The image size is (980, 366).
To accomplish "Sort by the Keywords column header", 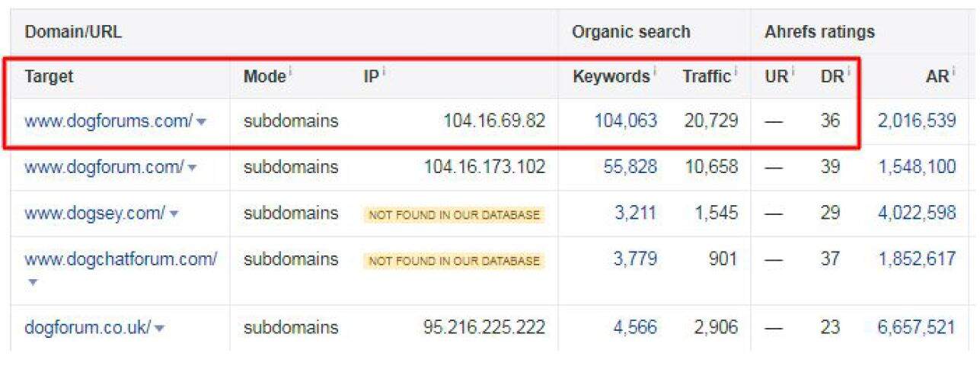I will (611, 76).
